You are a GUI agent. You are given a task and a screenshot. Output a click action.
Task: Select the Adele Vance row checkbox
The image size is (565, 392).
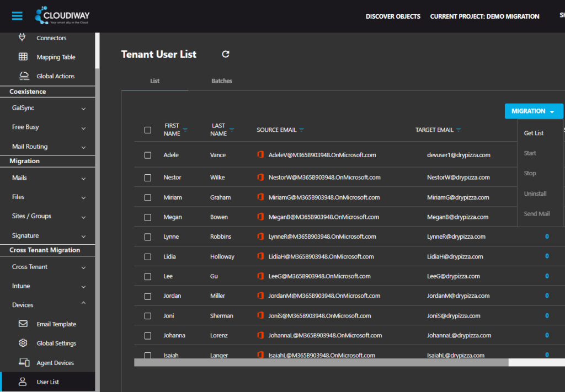[x=148, y=155]
